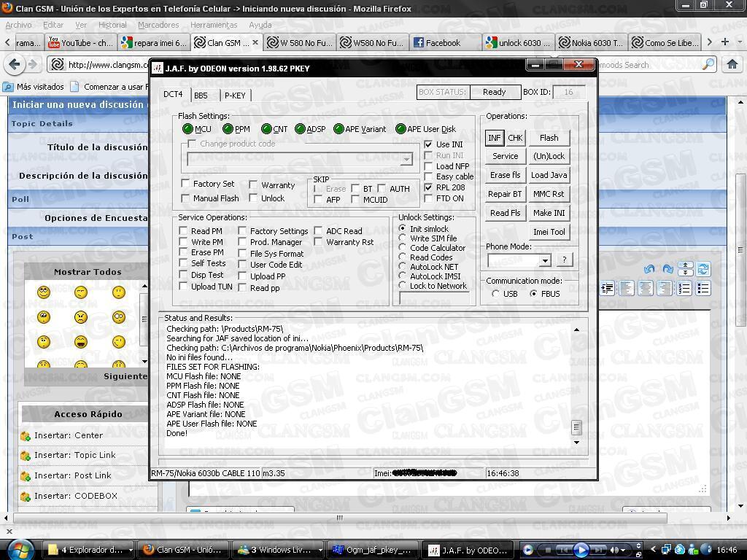Open the Marcadores menu in Firefox
The width and height of the screenshot is (747, 560).
click(x=158, y=25)
